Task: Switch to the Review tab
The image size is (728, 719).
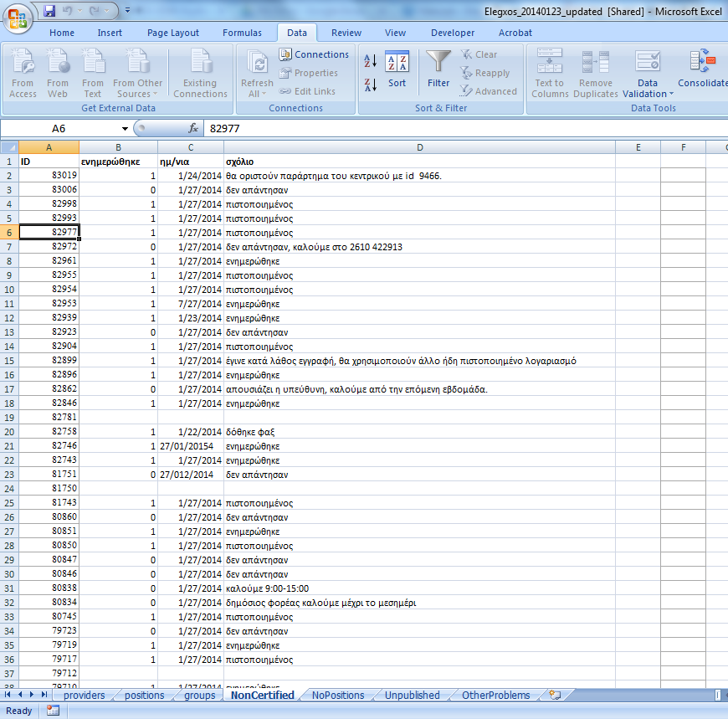Action: [346, 33]
